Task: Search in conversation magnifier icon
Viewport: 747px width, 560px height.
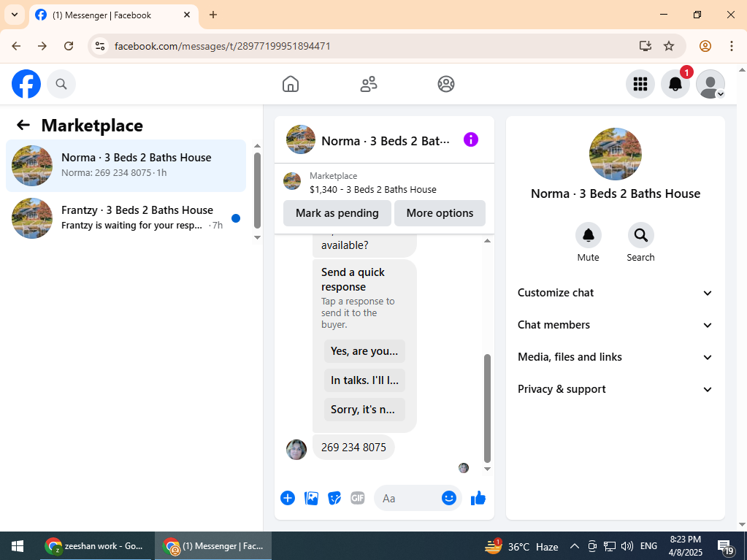Action: (641, 235)
